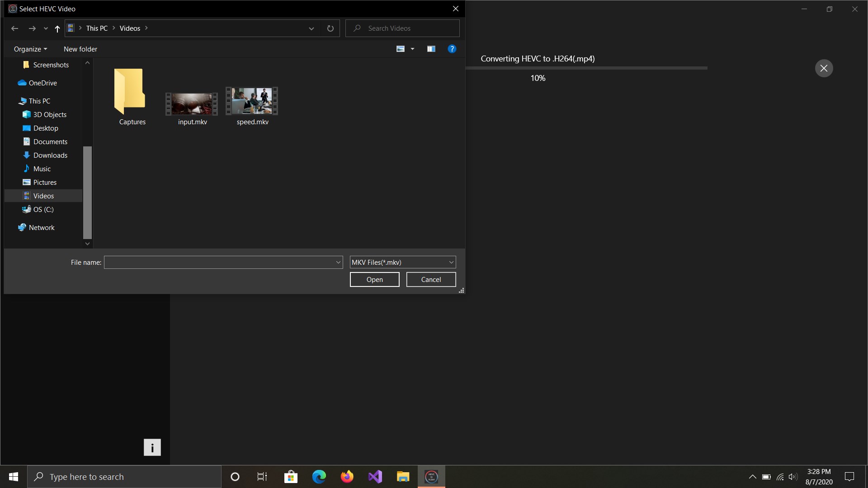Toggle the preview pane
The width and height of the screenshot is (868, 488).
pyautogui.click(x=431, y=49)
